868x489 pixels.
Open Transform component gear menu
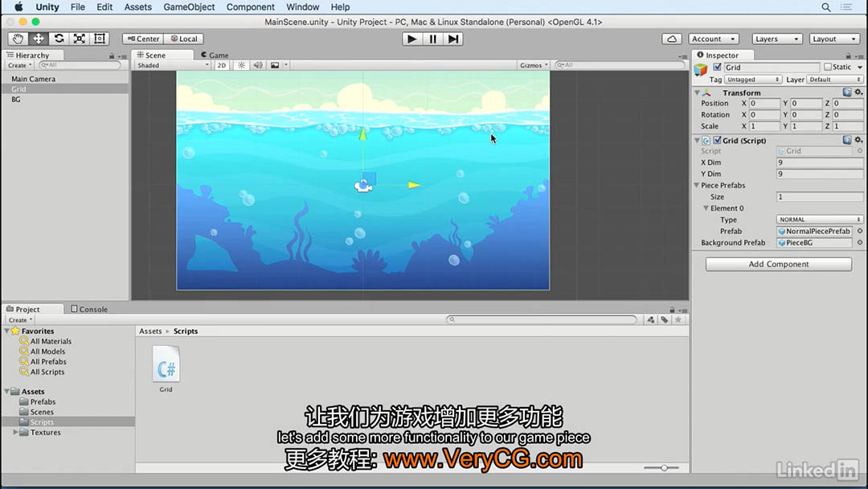click(x=858, y=92)
